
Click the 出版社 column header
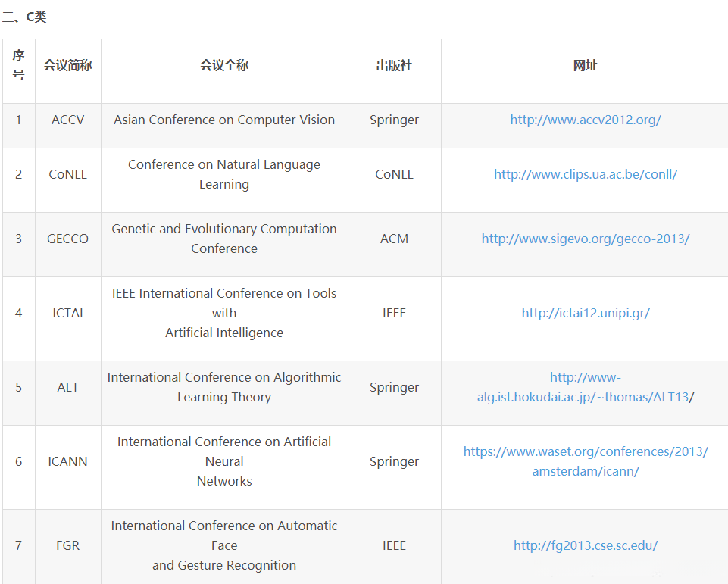click(394, 66)
